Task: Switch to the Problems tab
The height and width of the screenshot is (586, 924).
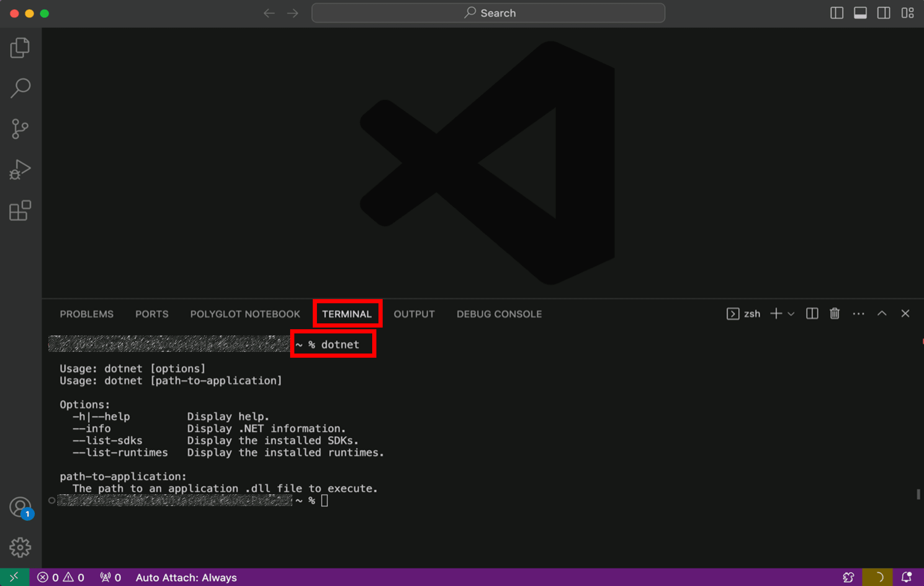Action: (87, 314)
